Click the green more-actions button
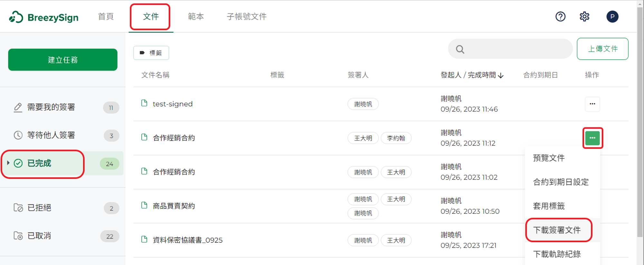644x265 pixels. click(x=592, y=138)
